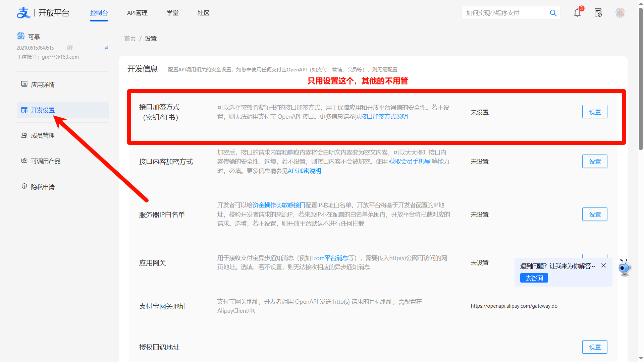Open 隐私申请 via its shield icon

click(24, 186)
